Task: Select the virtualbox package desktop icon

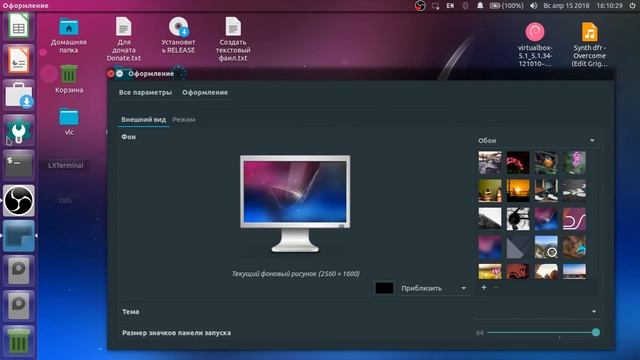Action: (535, 44)
